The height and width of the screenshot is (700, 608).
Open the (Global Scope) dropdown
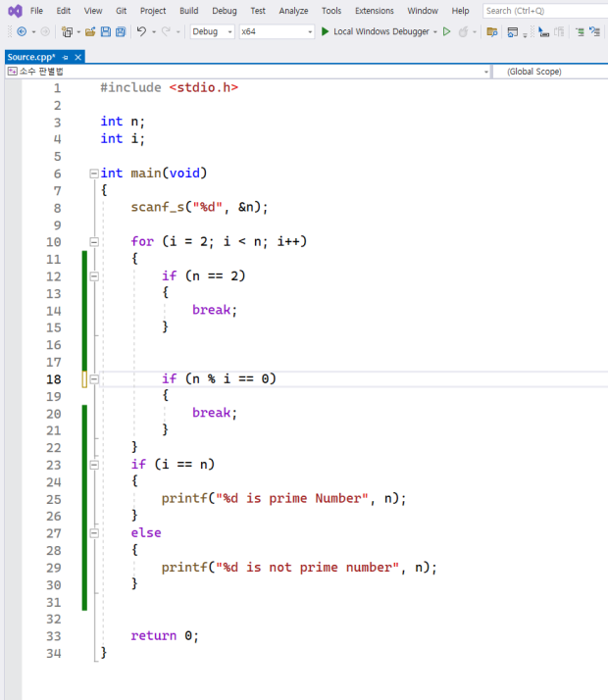(x=550, y=72)
